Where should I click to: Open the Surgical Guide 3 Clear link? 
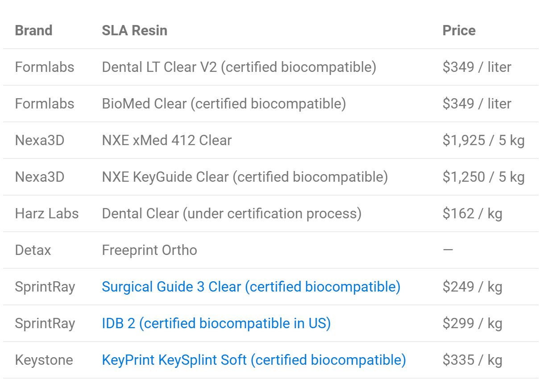251,287
